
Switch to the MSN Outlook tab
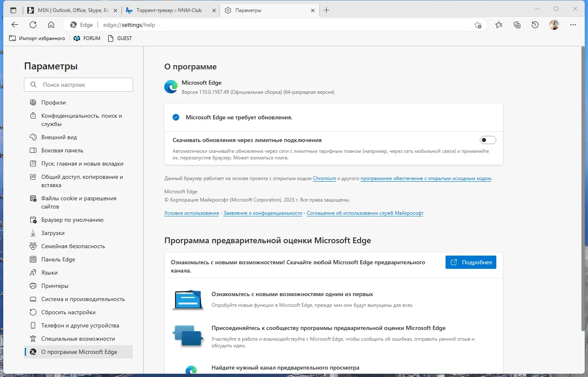(x=72, y=10)
